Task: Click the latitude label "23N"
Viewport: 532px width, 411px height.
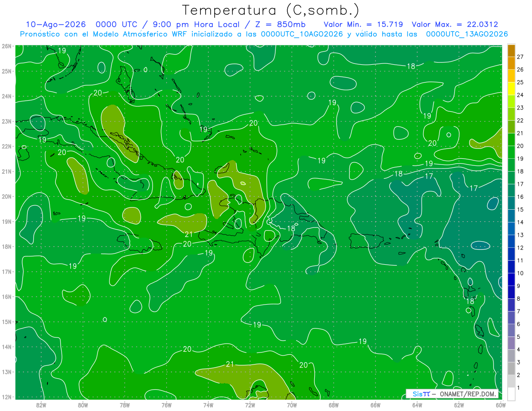Action: tap(7, 121)
